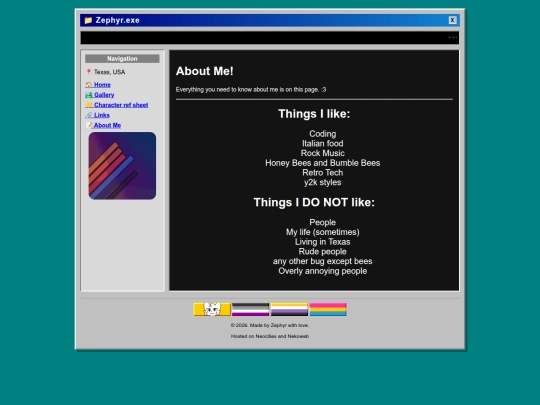Click the pansexual pride flag badge
This screenshot has width=540, height=405.
[x=328, y=309]
